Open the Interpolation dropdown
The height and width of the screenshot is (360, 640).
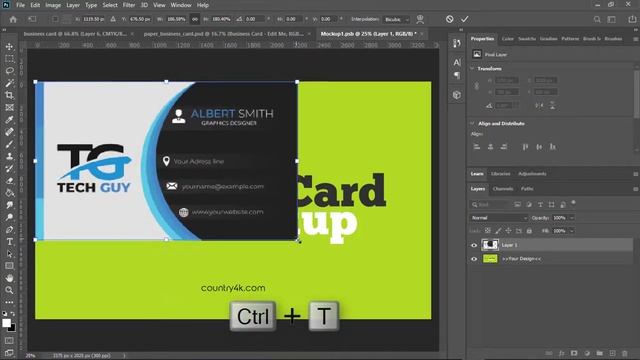pyautogui.click(x=396, y=20)
